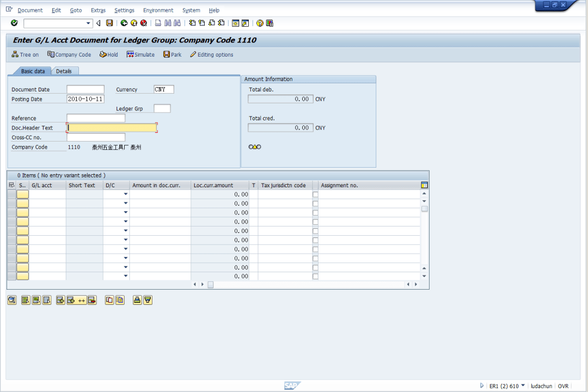
Task: Tick the third row checkbox in table
Action: pos(315,213)
